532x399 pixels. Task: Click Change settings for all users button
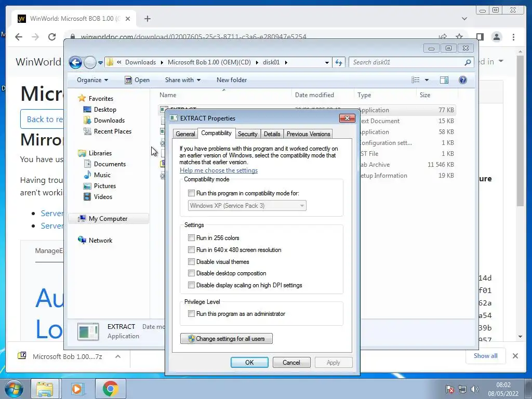coord(227,339)
